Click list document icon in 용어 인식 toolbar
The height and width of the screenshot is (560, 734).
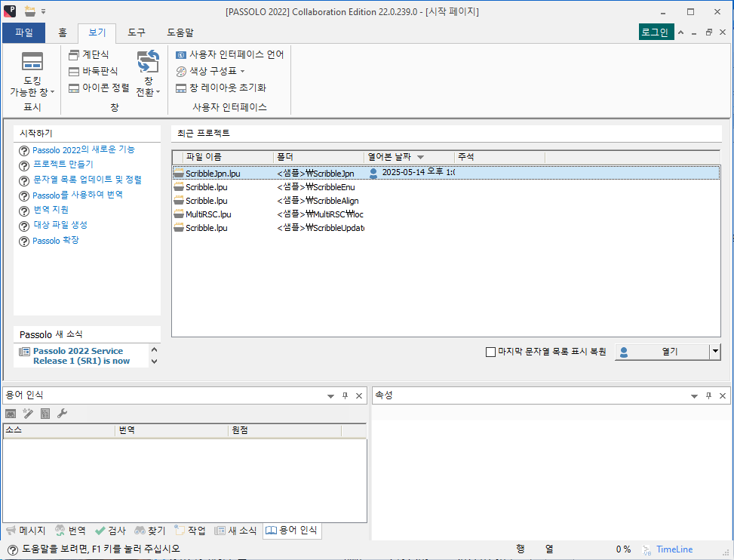coord(45,414)
